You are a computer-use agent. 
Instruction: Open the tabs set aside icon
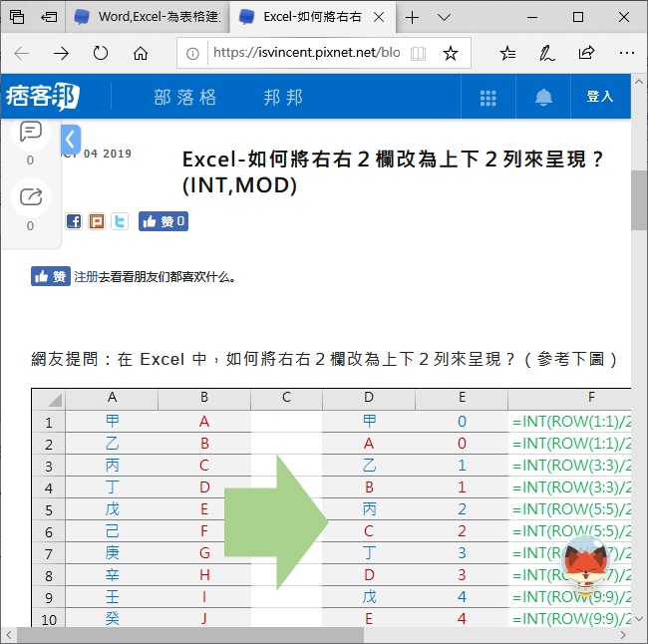17,17
